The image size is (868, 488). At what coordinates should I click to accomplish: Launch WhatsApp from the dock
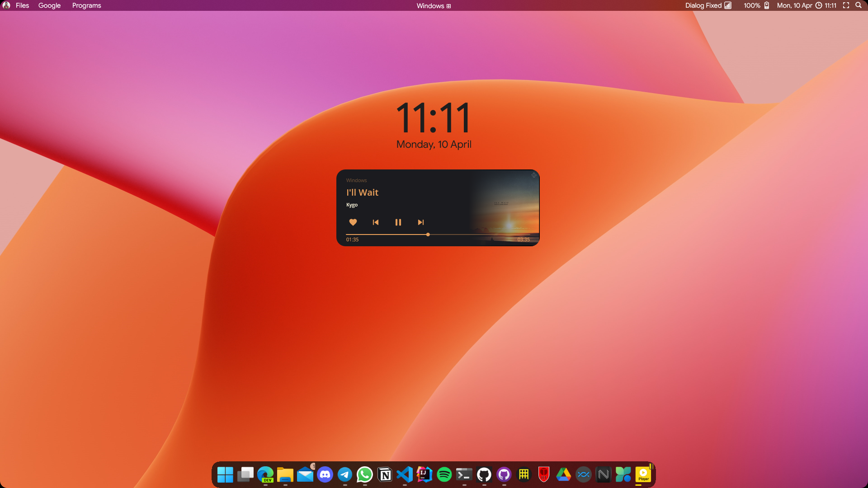[x=365, y=474]
